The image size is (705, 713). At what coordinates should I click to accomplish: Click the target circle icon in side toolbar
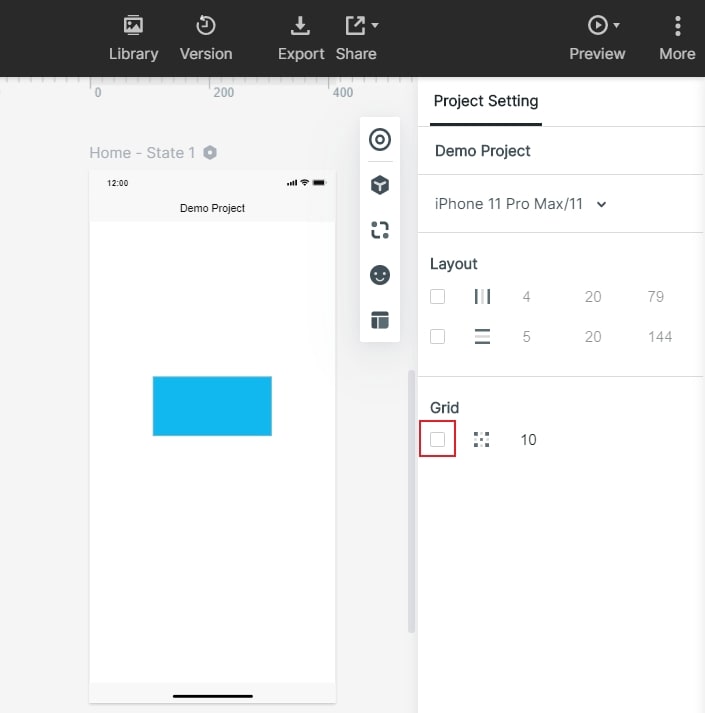(x=380, y=140)
